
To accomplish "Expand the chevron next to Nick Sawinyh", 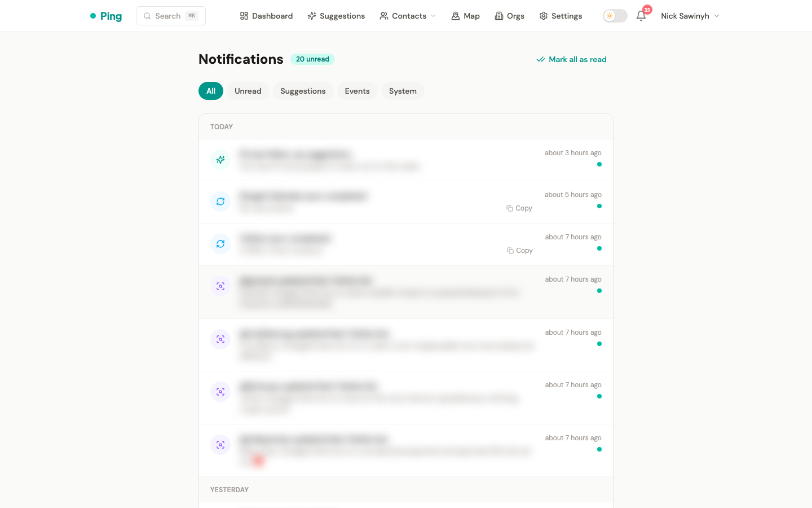I will pyautogui.click(x=717, y=16).
